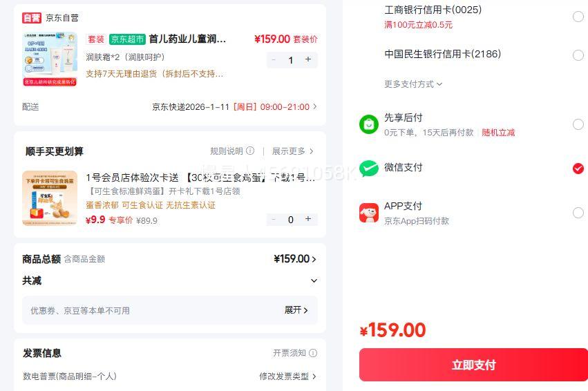
Task: Open 修改发票类型 invoice type link
Action: pos(287,376)
